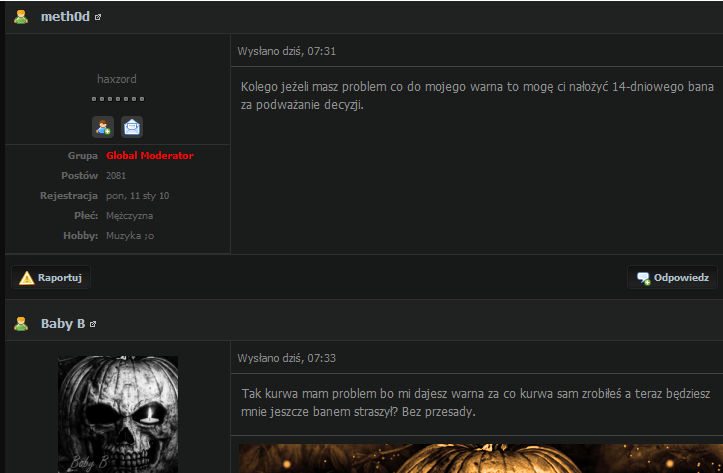The image size is (723, 473).
Task: Open meth0d's username link
Action: tap(65, 17)
